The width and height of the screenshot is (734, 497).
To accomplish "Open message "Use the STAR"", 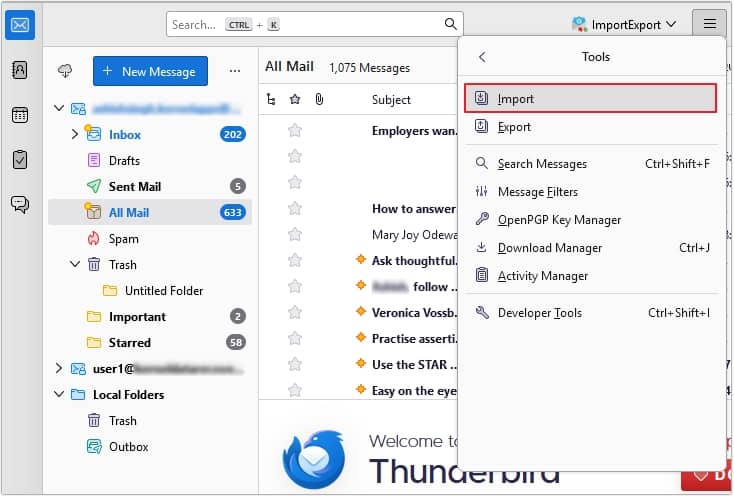I will click(x=414, y=365).
